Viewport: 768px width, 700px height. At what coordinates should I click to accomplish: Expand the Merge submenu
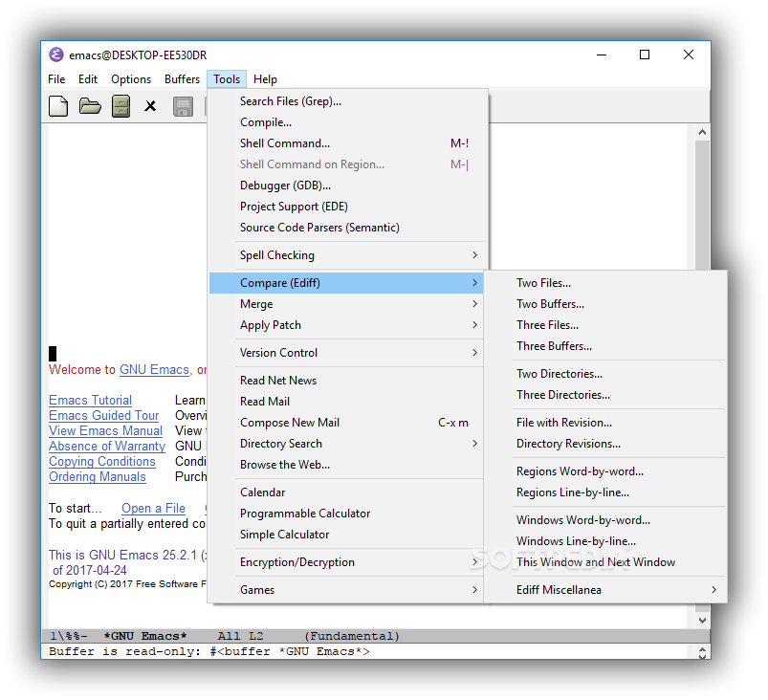click(346, 304)
